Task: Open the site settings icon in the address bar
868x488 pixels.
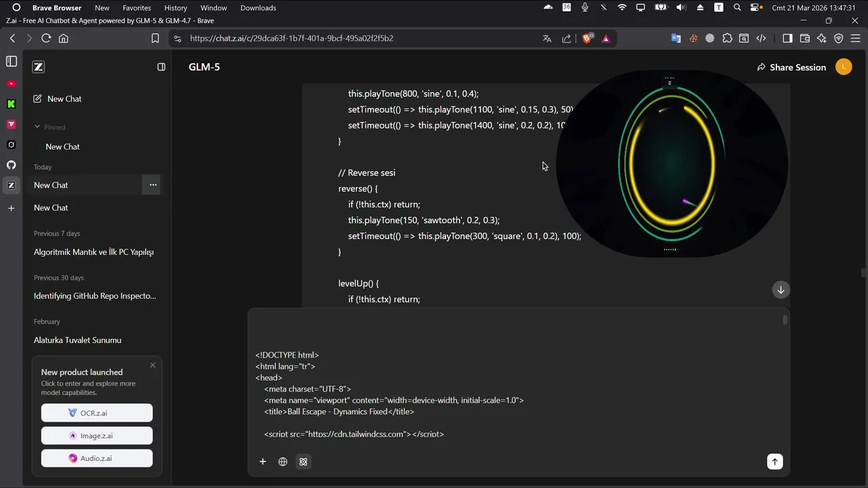Action: click(178, 39)
